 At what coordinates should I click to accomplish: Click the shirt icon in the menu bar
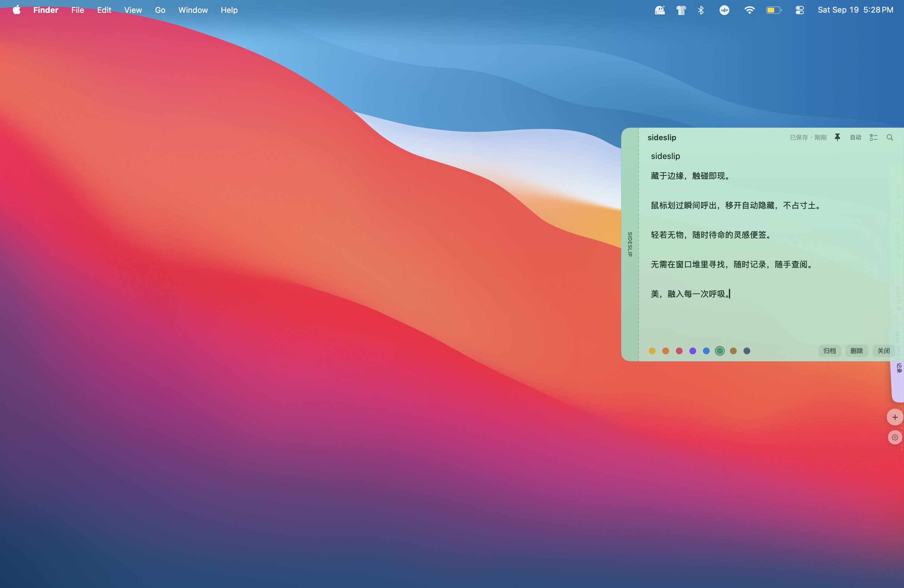pyautogui.click(x=681, y=10)
